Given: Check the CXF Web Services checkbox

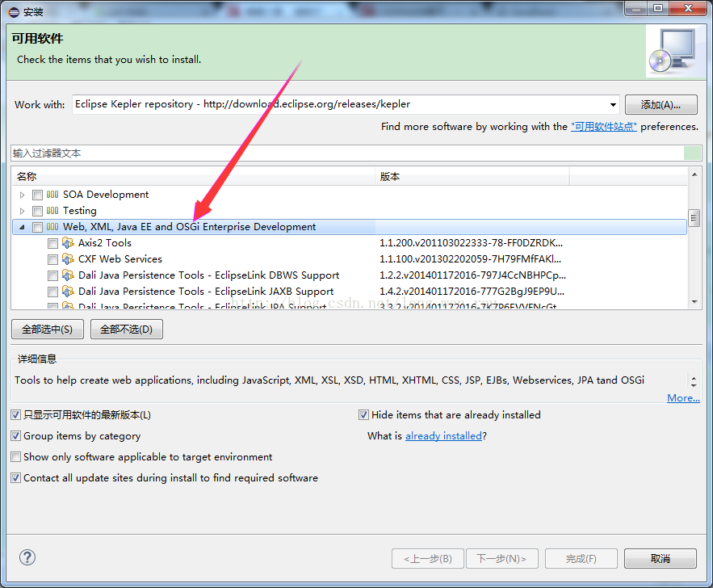Looking at the screenshot, I should coord(52,259).
